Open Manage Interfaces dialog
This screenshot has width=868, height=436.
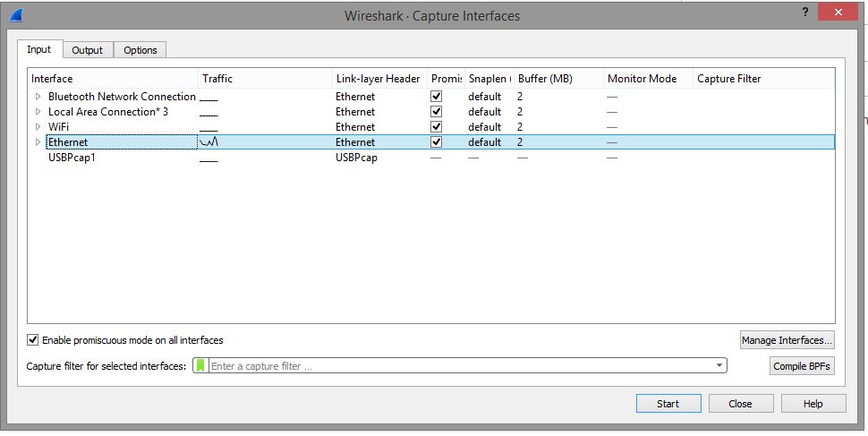coord(787,340)
